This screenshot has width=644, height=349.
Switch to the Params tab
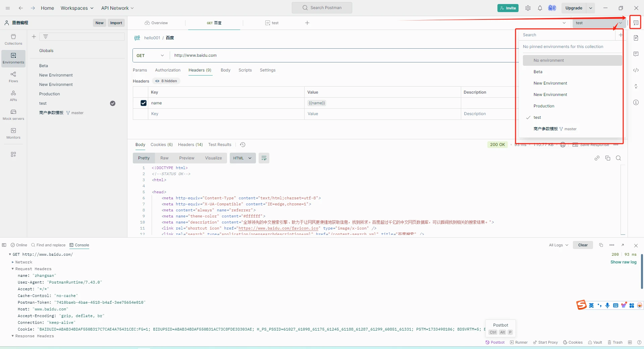click(140, 70)
